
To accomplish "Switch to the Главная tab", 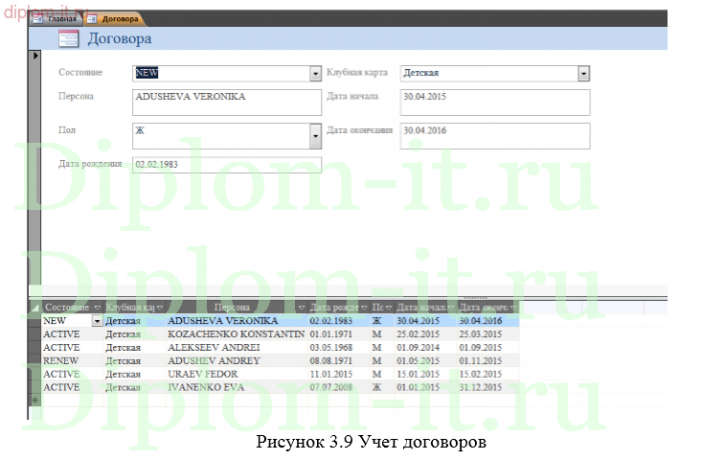I will click(56, 19).
